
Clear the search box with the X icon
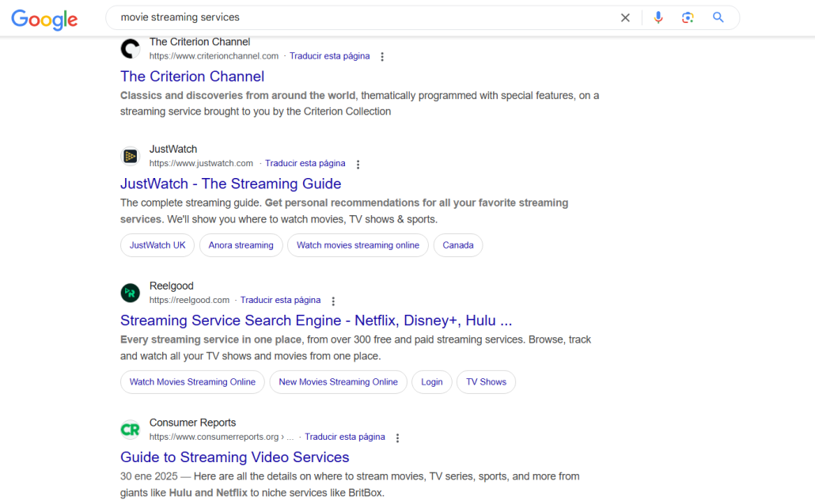[625, 17]
